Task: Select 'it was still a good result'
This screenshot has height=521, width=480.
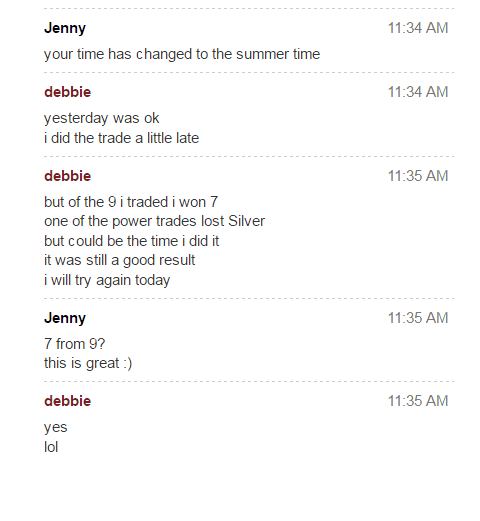Action: click(x=119, y=260)
